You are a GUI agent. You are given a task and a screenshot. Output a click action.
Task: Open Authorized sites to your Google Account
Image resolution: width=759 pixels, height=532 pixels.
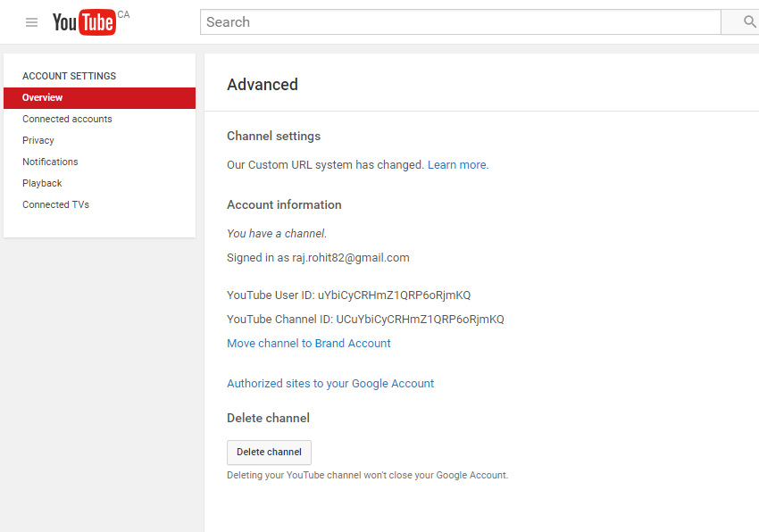point(330,384)
